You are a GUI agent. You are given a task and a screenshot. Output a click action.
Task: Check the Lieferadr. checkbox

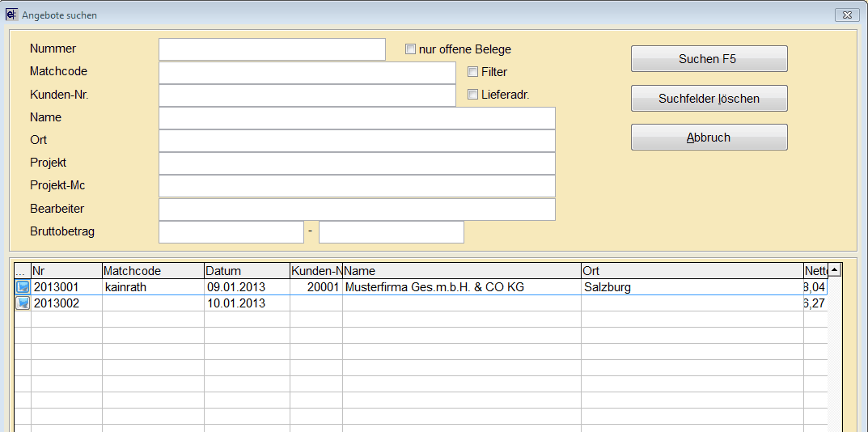473,95
